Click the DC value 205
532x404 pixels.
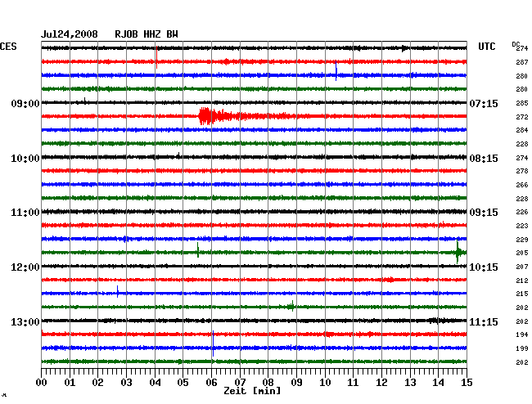point(522,253)
